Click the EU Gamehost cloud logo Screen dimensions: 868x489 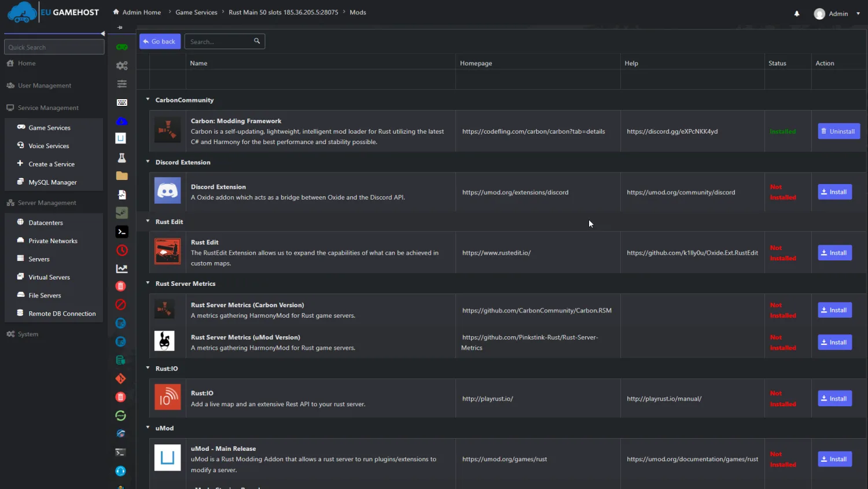tap(22, 12)
